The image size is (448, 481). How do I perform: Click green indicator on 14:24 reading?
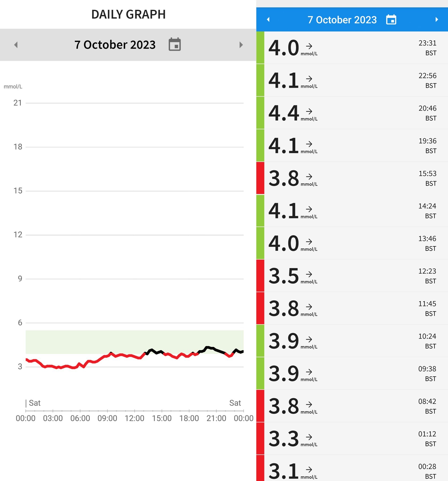(260, 211)
